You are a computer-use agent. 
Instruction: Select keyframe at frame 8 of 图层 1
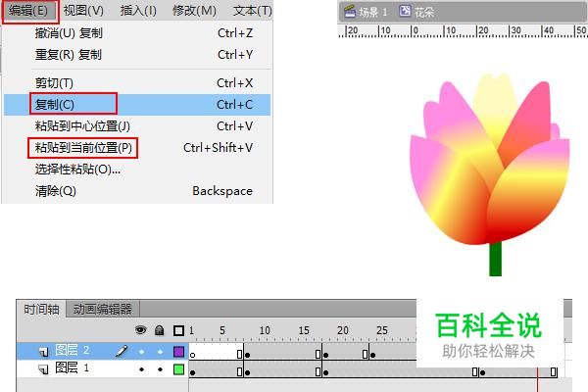click(x=248, y=370)
